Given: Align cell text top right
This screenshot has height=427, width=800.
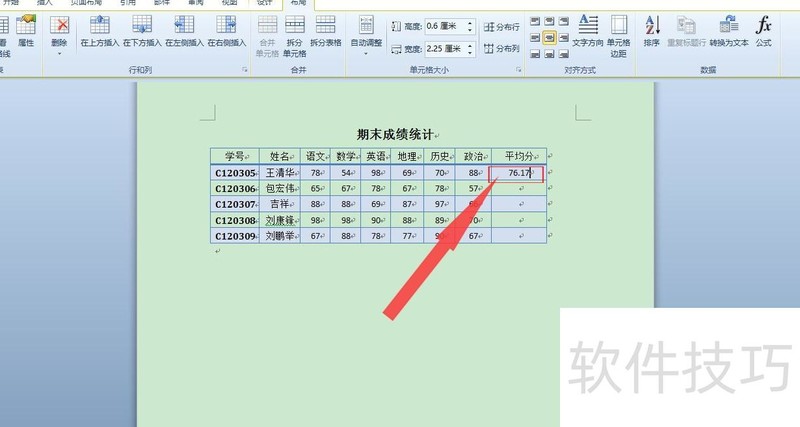Looking at the screenshot, I should pos(563,21).
